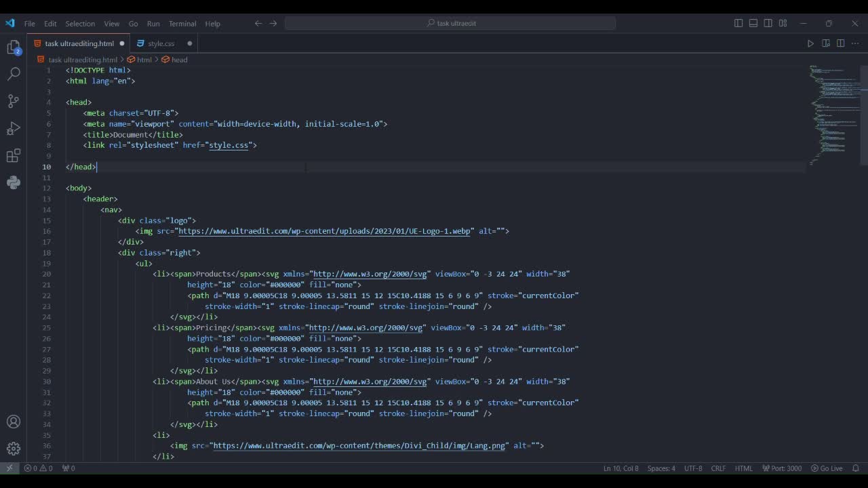Expand the head breadcrumb item
The image size is (868, 488).
pos(179,60)
